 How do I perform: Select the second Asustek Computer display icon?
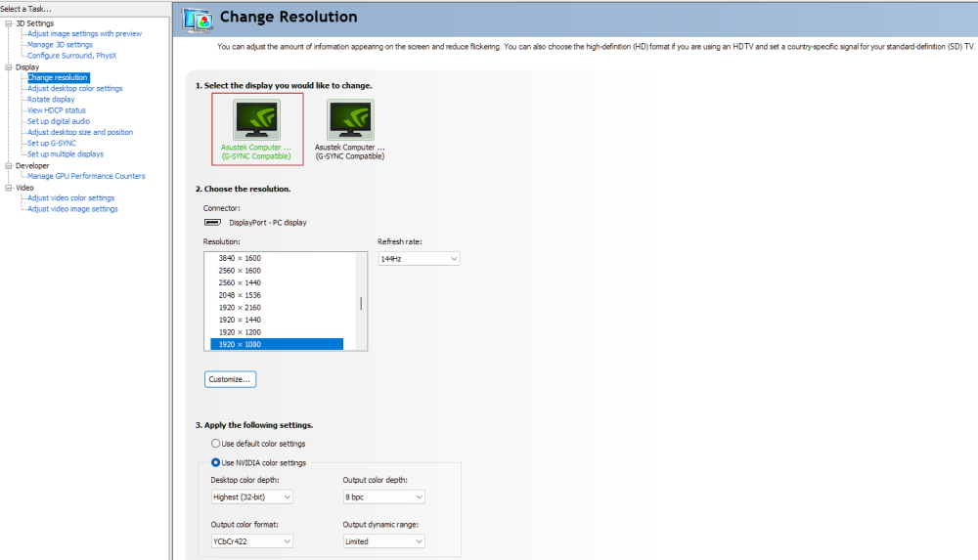(x=350, y=120)
